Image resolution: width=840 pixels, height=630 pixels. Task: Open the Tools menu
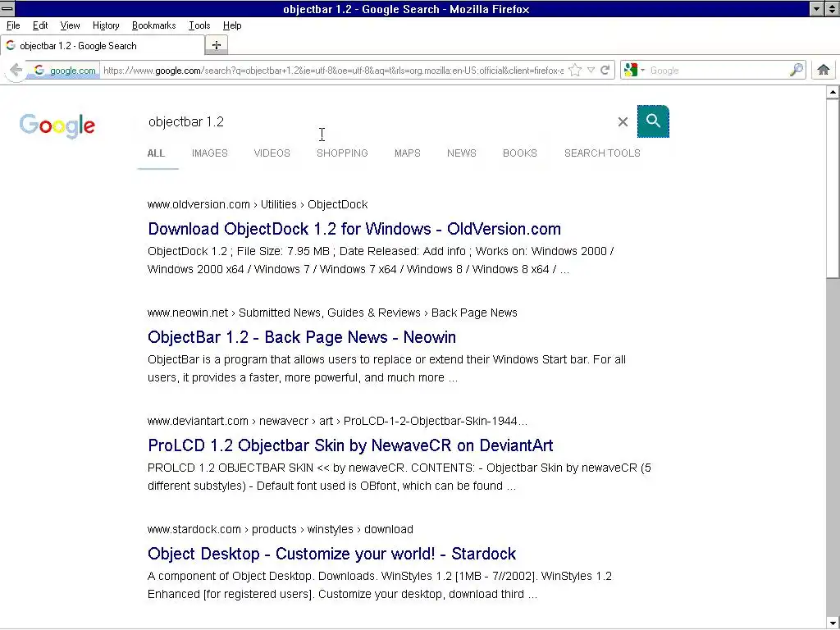pos(199,25)
